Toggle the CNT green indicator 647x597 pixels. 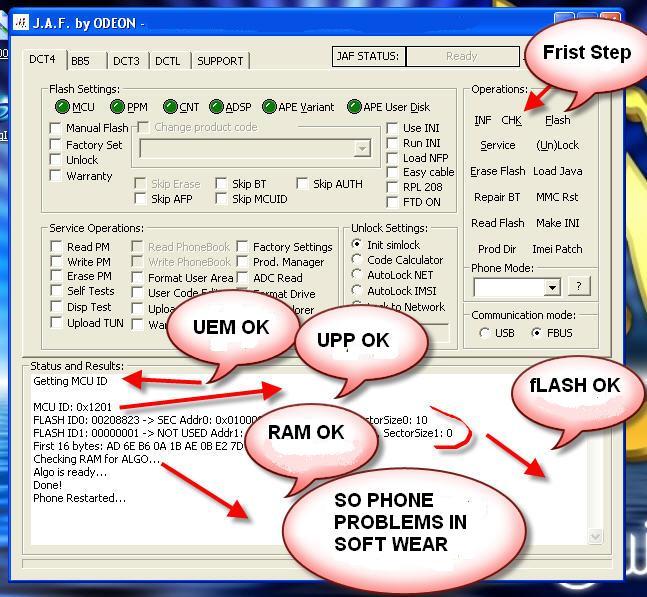[x=170, y=106]
